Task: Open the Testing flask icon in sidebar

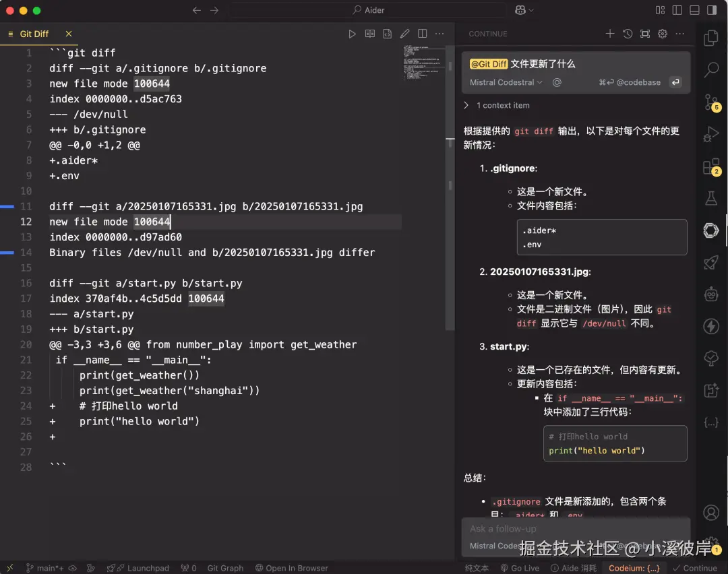Action: 711,198
